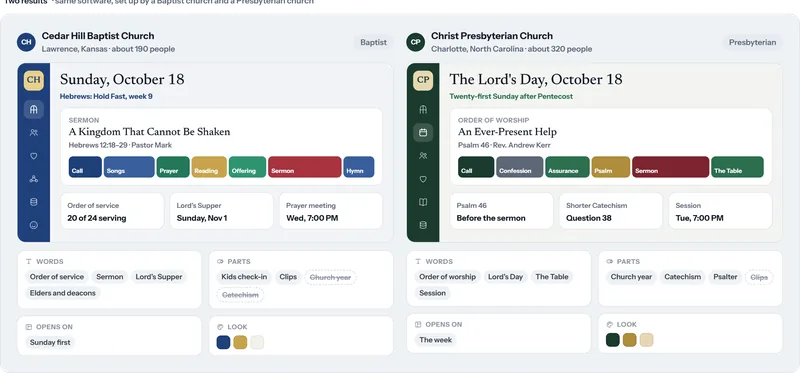Pick the gold swatch in Cedar Hill Look

tap(240, 342)
